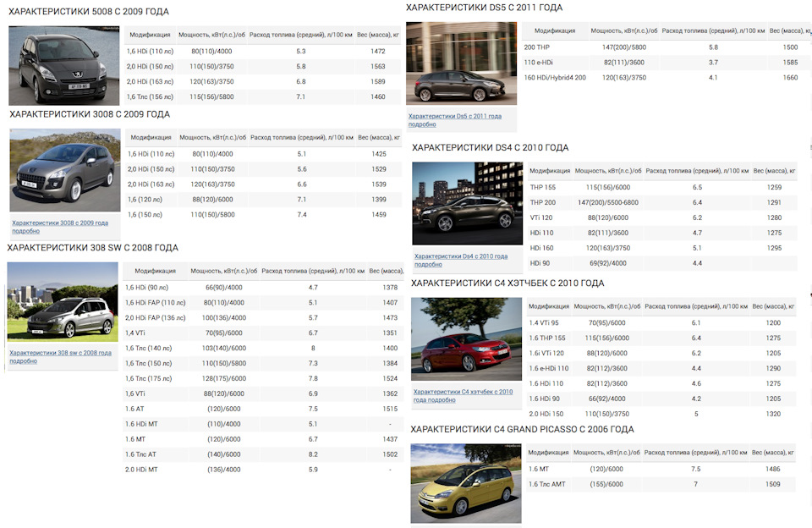Viewport: 812px width, 528px height.
Task: Select 'VTi 120' in DS4 table
Action: 541,217
